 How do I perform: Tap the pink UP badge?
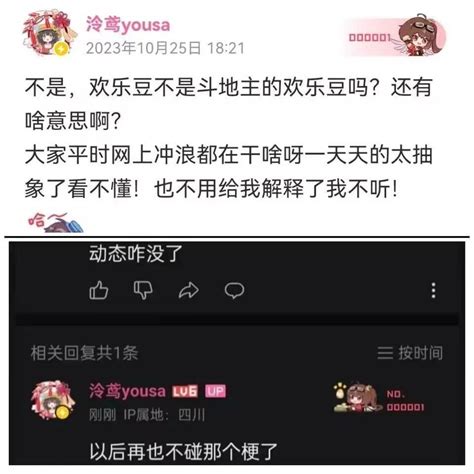pyautogui.click(x=215, y=391)
